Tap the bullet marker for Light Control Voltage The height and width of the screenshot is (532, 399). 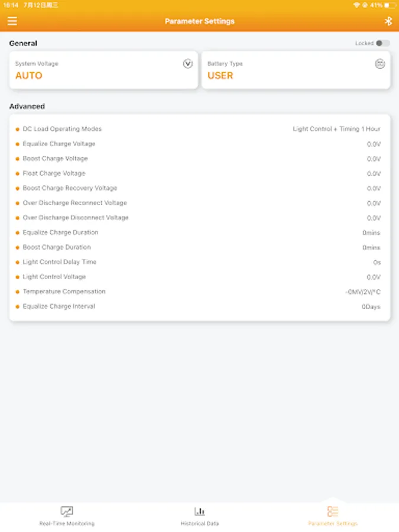[17, 277]
